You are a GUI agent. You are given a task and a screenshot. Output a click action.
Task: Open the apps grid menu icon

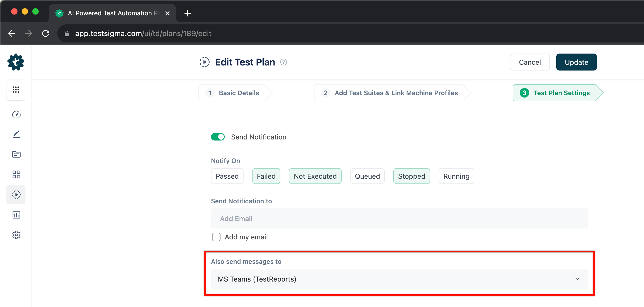(x=16, y=90)
